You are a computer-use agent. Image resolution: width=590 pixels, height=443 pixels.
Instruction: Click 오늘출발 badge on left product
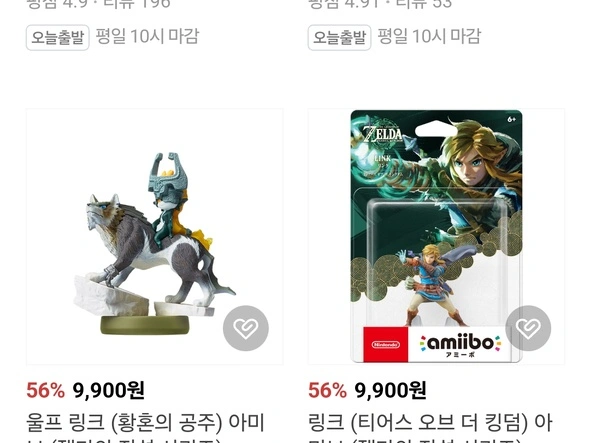tap(58, 38)
